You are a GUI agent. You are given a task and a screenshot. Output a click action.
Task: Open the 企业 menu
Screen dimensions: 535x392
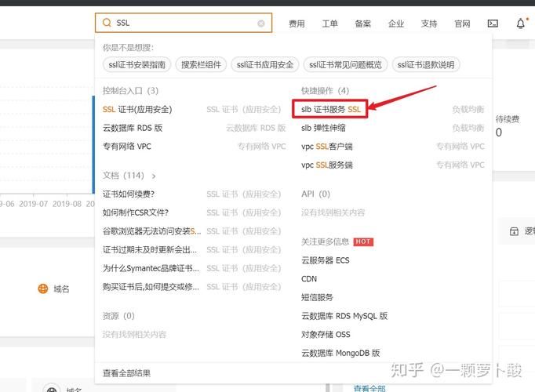(396, 24)
